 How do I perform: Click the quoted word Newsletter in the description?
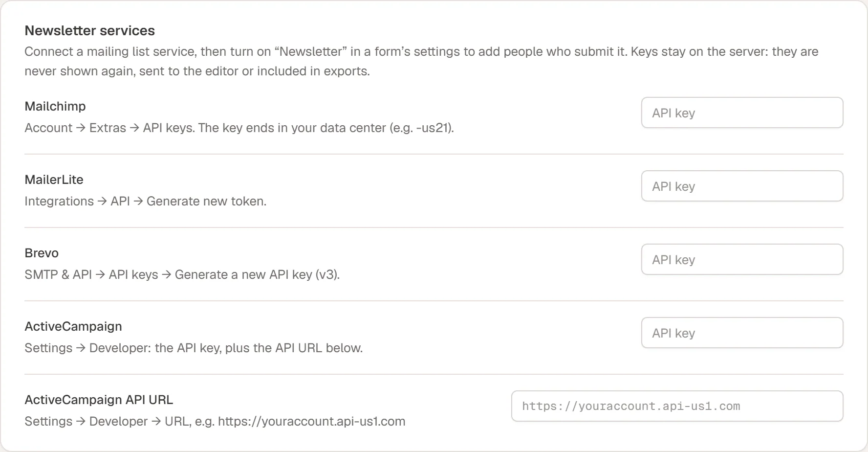(311, 51)
